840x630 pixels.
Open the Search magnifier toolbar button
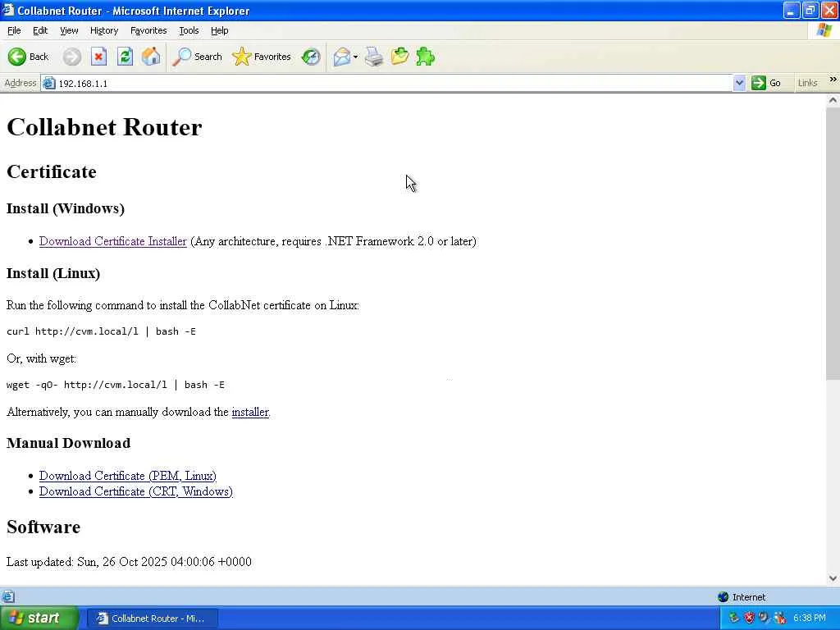pyautogui.click(x=197, y=57)
